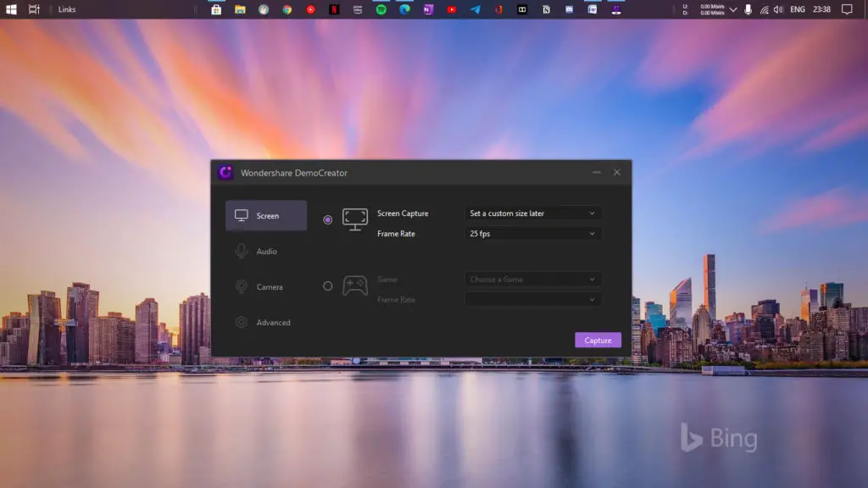
Task: Open the Office app in the taskbar
Action: 498,9
